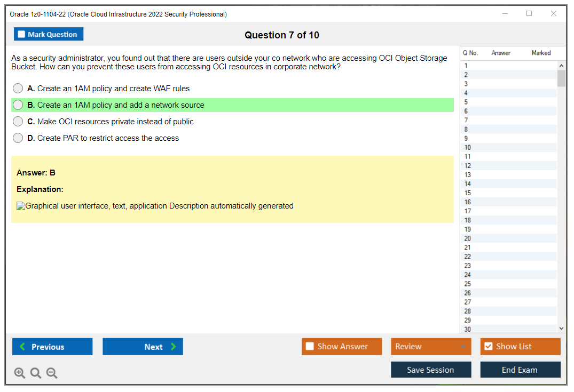Click the broken explanation image icon
The image size is (574, 392).
[x=21, y=206]
